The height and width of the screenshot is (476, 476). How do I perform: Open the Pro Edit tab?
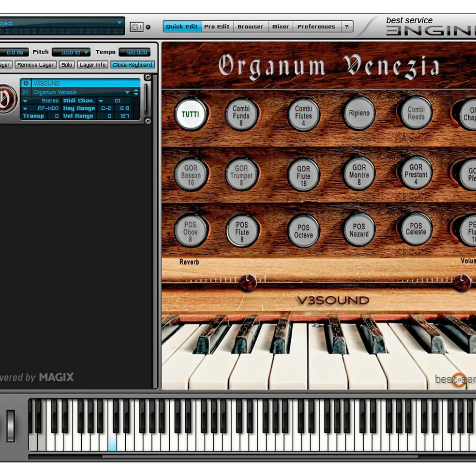click(217, 27)
